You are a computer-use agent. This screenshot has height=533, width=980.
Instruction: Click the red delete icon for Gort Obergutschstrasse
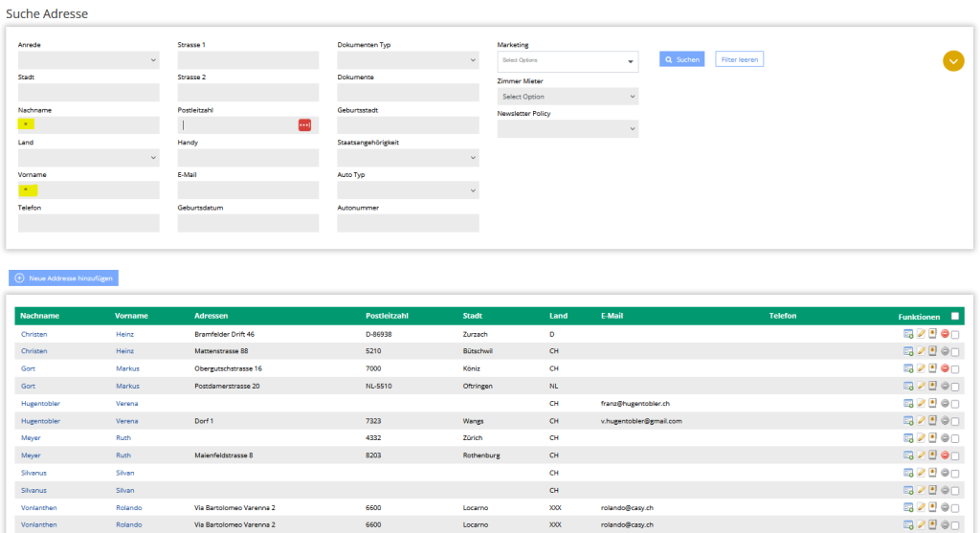[x=945, y=368]
